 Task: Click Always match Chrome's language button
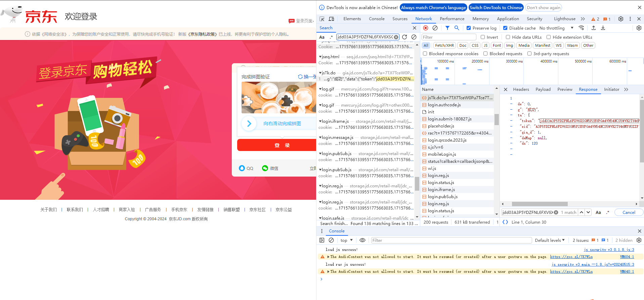pos(433,7)
